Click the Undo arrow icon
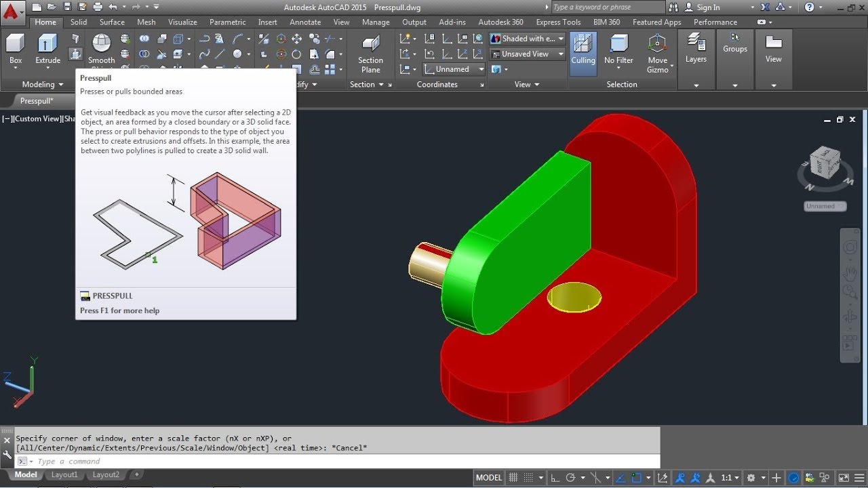This screenshot has width=868, height=488. [x=113, y=7]
